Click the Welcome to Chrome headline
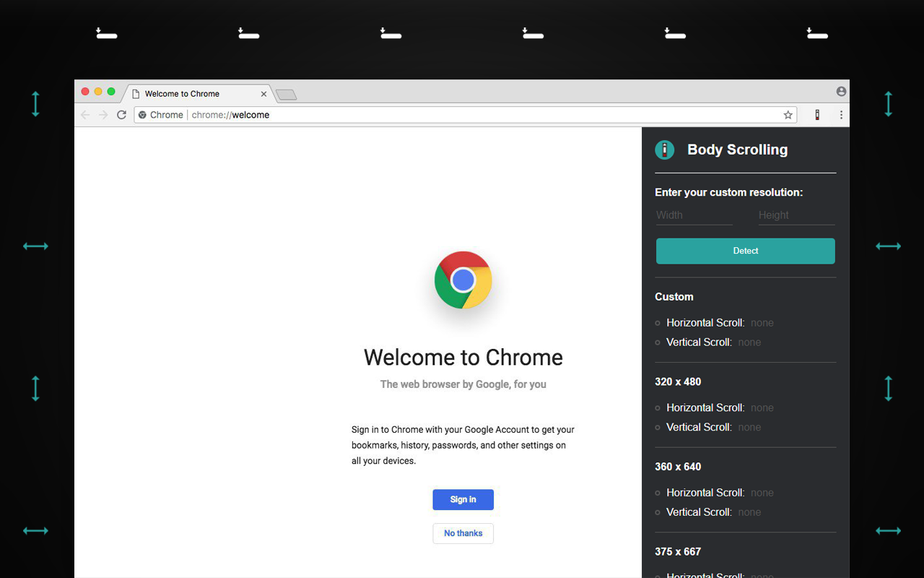The width and height of the screenshot is (924, 578). tap(463, 358)
